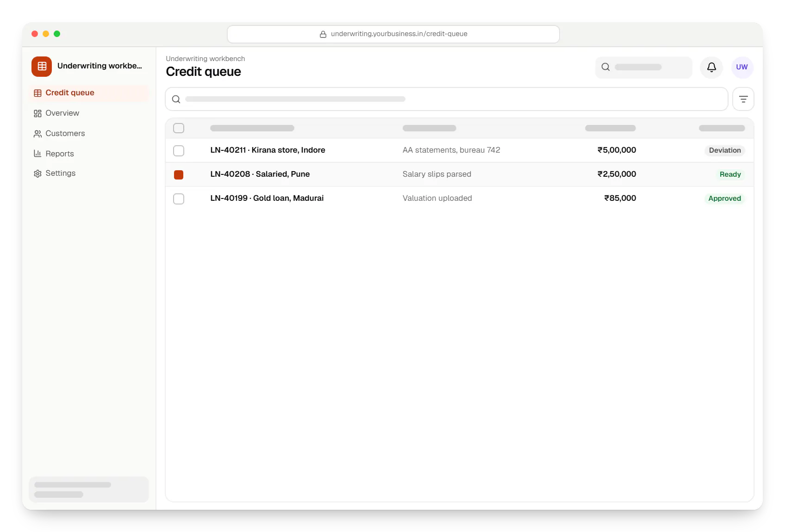Click the Settings gear icon in the sidebar
Image resolution: width=785 pixels, height=532 pixels.
pyautogui.click(x=38, y=173)
